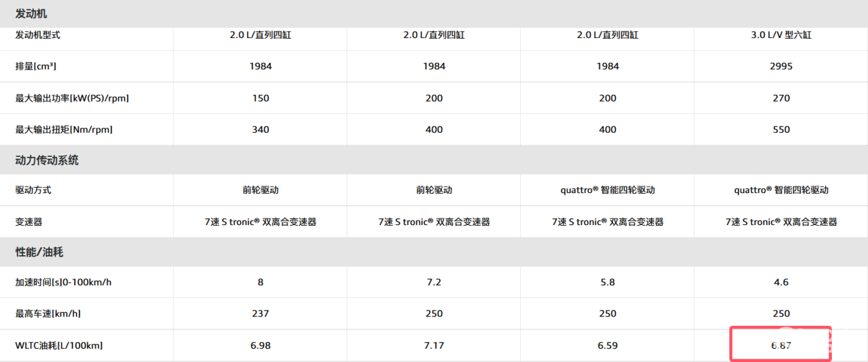
Task: Collapse the 动力传动系统 section header
Action: pos(47,160)
